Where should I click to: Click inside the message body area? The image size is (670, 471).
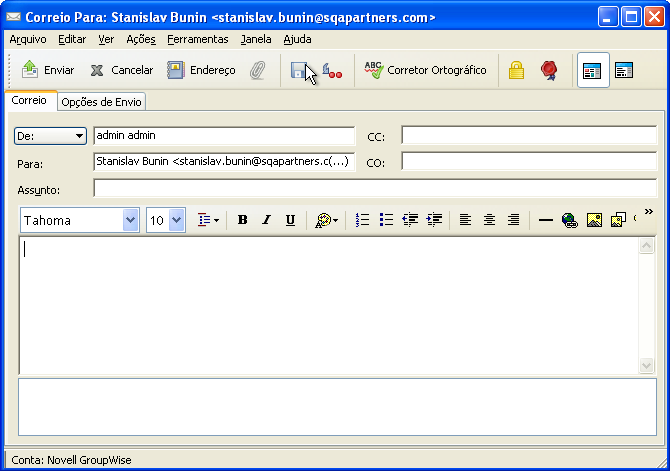[329, 306]
